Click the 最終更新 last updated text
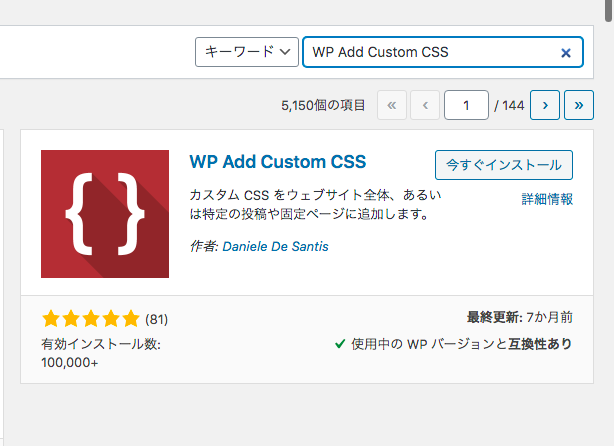Viewport: 614px width, 446px height. pyautogui.click(x=520, y=318)
